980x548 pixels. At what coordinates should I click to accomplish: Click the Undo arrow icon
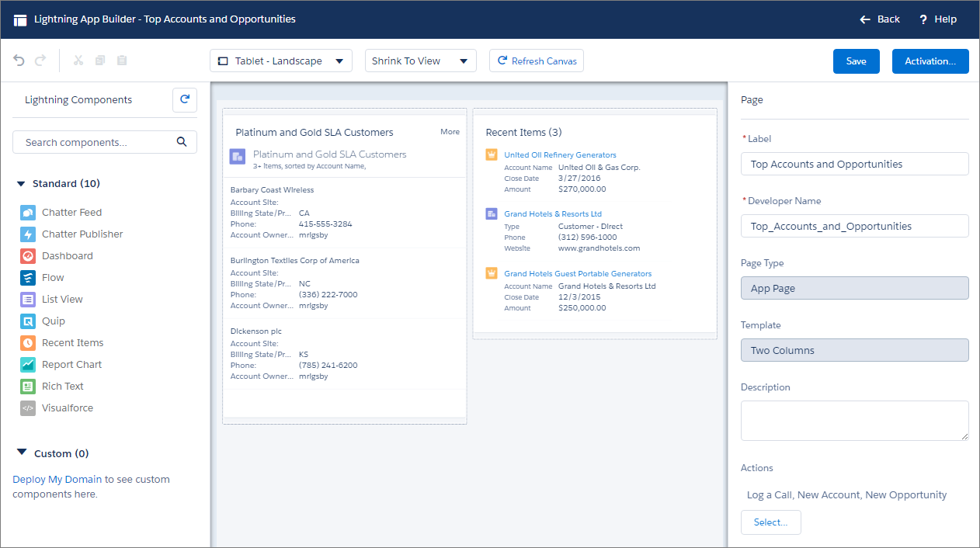(x=19, y=61)
